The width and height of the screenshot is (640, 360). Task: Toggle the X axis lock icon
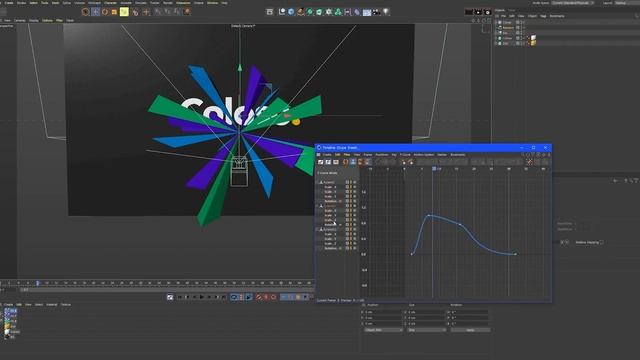pos(158,12)
